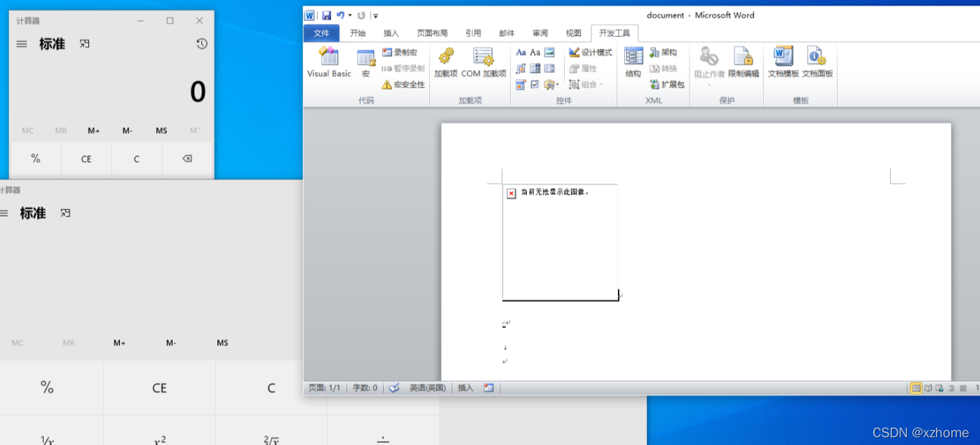
Task: Switch to the 开始 Home tab
Action: [x=358, y=33]
